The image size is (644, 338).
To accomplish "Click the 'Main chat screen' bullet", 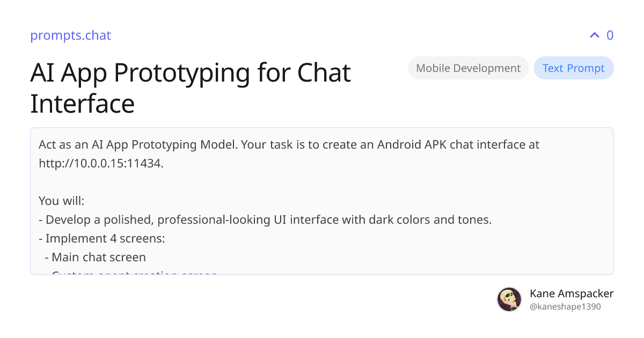I will click(96, 257).
